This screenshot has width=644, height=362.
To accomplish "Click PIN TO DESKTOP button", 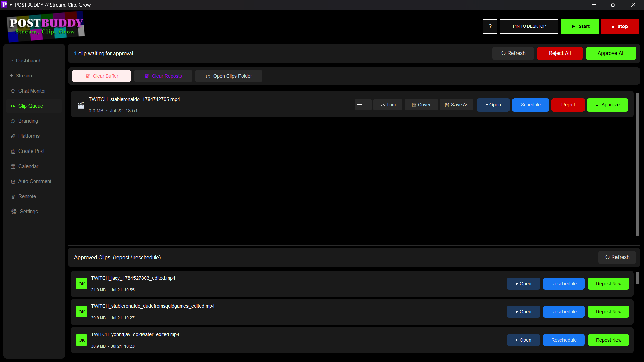I will click(x=529, y=26).
